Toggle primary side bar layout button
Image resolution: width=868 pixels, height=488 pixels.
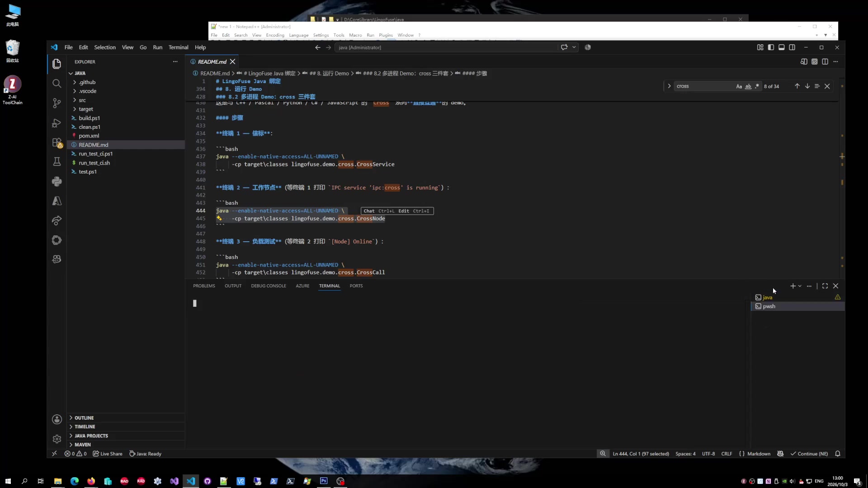771,47
